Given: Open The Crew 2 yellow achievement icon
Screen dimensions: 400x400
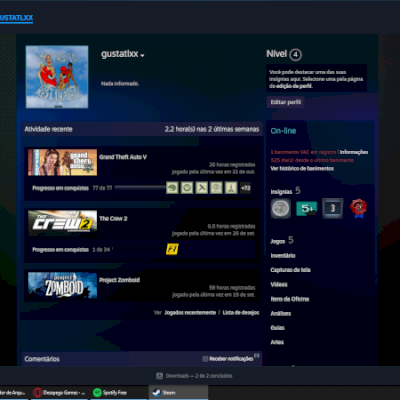Looking at the screenshot, I should click(x=172, y=249).
